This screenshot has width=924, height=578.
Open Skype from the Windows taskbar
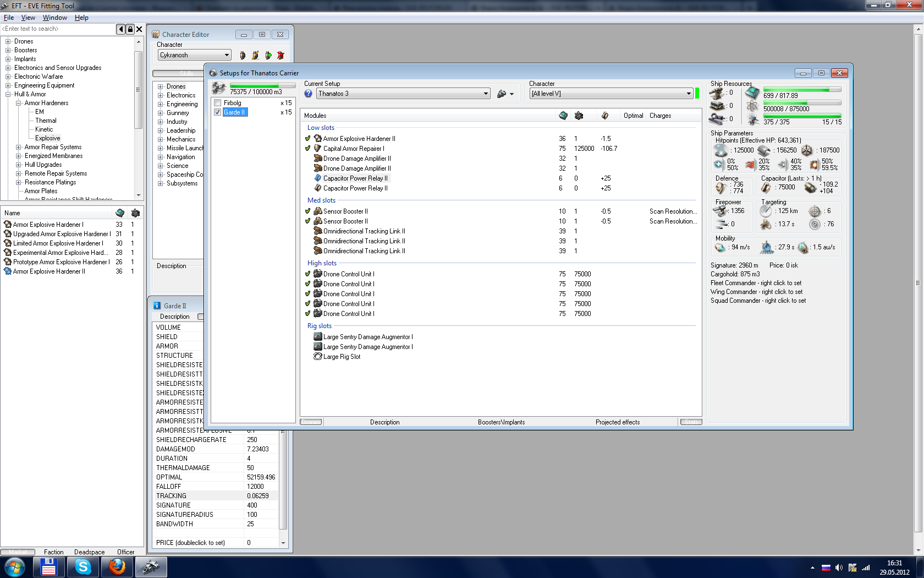tap(83, 567)
